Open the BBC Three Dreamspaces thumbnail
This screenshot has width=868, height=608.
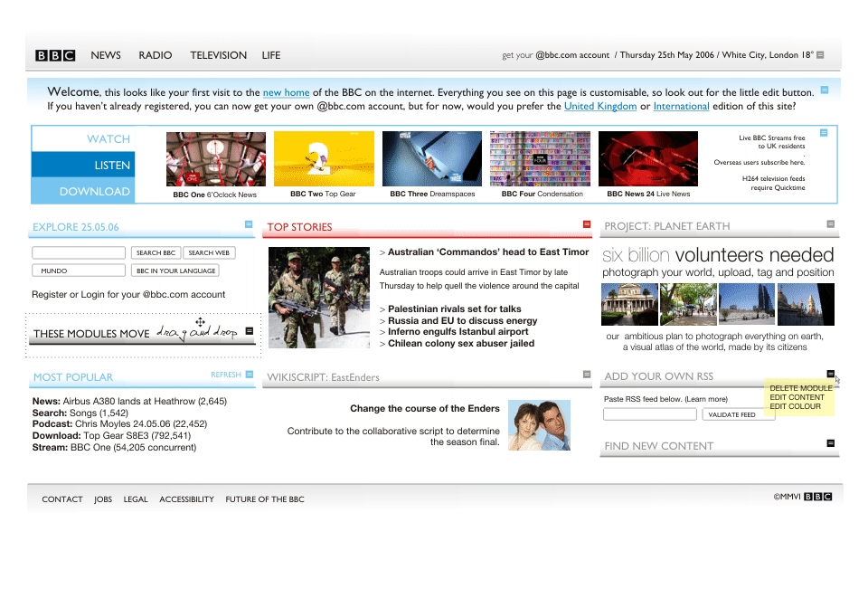[432, 159]
